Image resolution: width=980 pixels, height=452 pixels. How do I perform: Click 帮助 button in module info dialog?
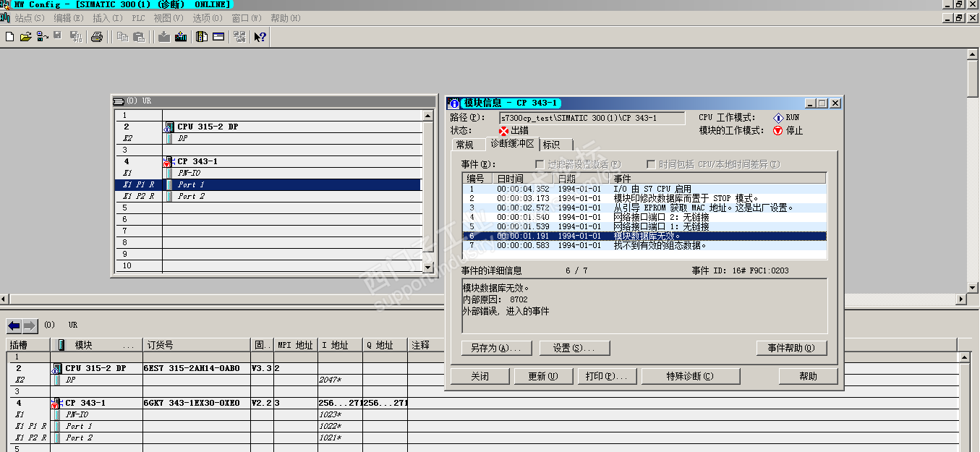(808, 376)
